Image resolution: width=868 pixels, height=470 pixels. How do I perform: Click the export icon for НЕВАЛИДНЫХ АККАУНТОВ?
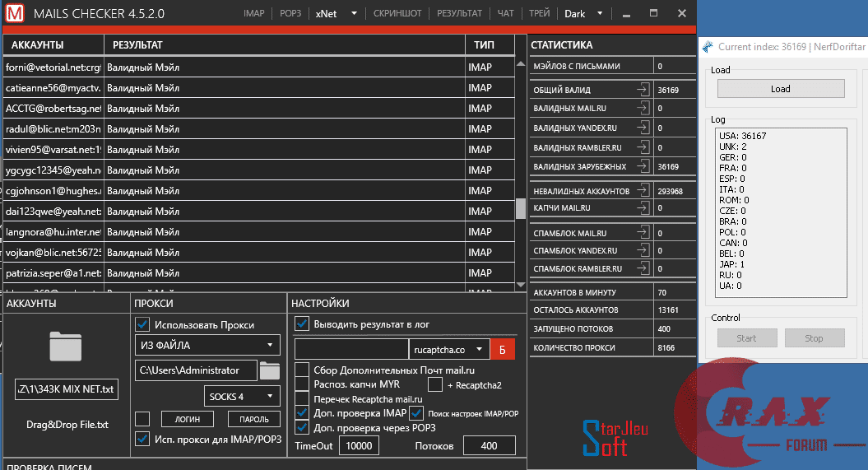tap(643, 191)
